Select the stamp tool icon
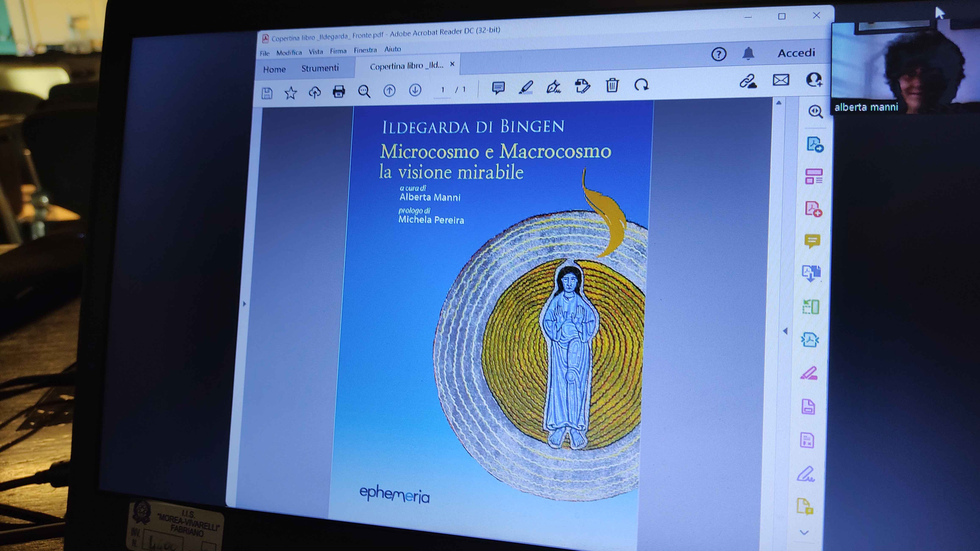The height and width of the screenshot is (551, 980). 582,86
